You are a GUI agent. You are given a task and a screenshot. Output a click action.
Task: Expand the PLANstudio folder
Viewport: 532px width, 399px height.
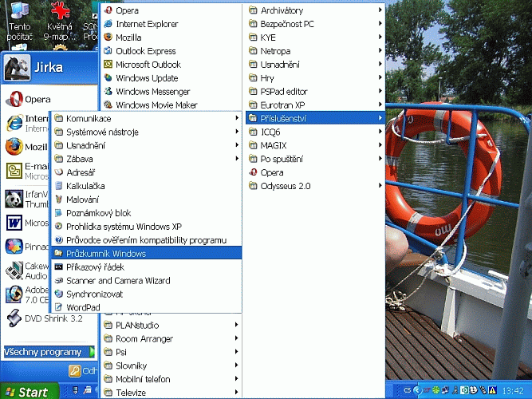(171, 325)
